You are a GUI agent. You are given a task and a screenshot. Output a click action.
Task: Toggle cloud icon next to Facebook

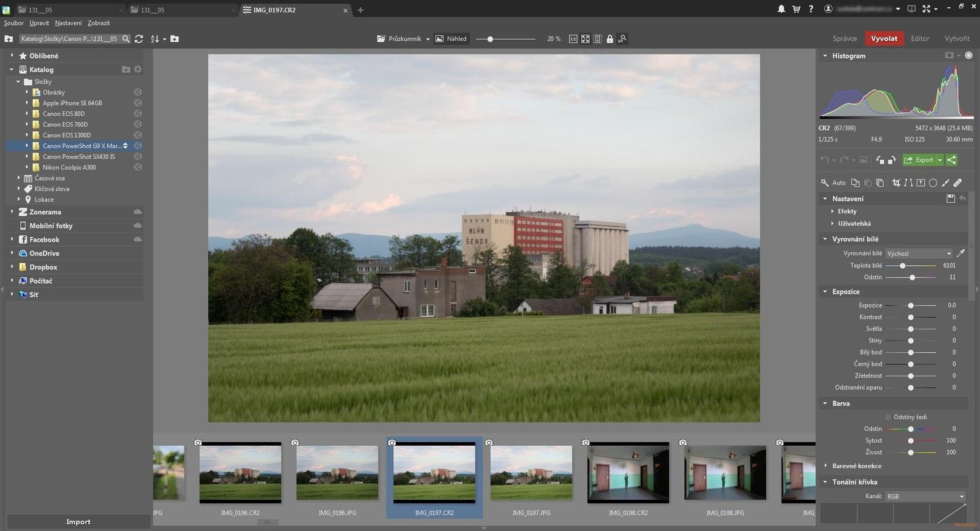pos(138,239)
